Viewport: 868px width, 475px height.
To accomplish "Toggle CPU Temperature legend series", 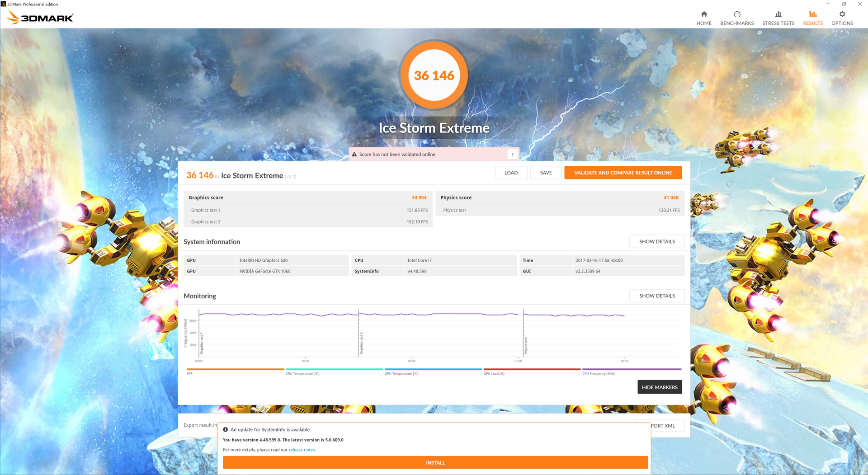I will pyautogui.click(x=334, y=372).
